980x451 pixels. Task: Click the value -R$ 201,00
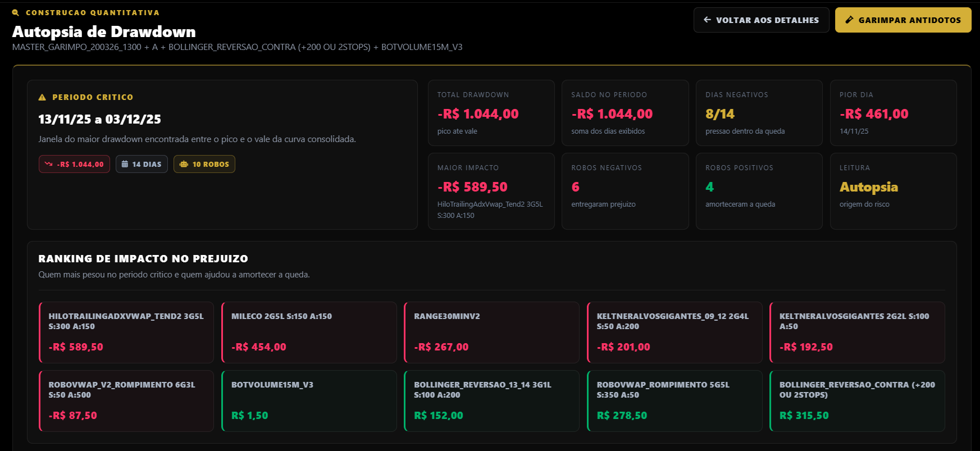tap(623, 347)
